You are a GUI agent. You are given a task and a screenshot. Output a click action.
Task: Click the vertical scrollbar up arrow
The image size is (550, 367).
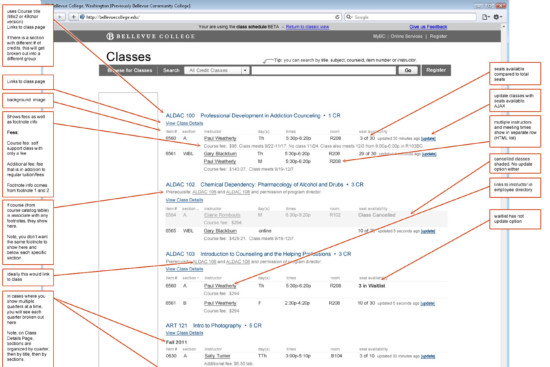pos(504,27)
